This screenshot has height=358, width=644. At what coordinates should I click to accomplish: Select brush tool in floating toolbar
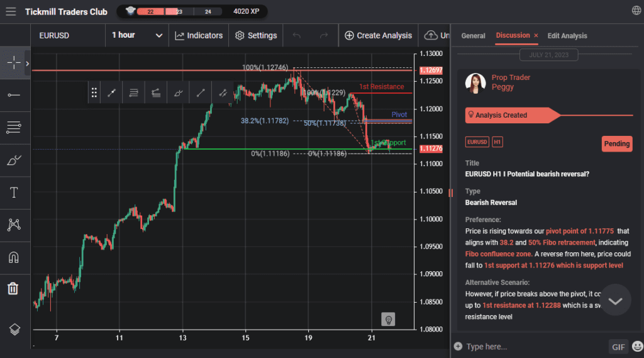178,92
